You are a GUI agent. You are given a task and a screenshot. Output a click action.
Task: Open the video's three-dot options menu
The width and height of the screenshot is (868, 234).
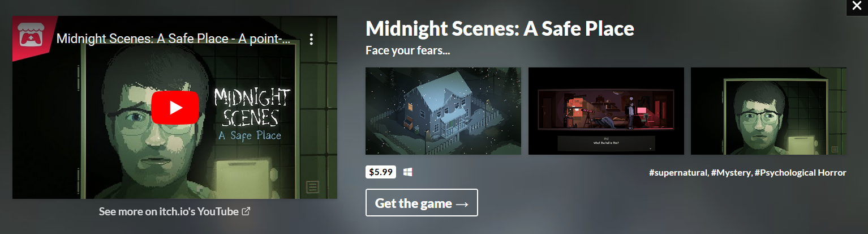(x=311, y=39)
